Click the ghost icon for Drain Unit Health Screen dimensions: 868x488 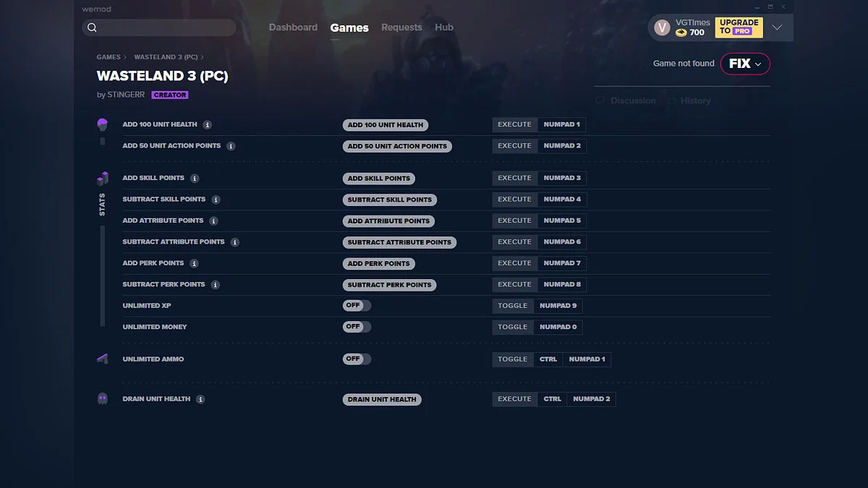pyautogui.click(x=103, y=398)
